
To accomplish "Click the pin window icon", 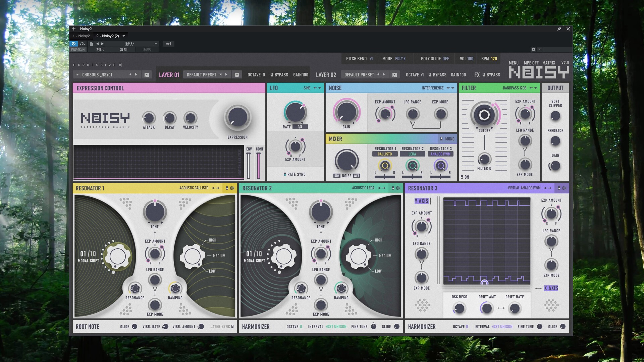I will 559,29.
